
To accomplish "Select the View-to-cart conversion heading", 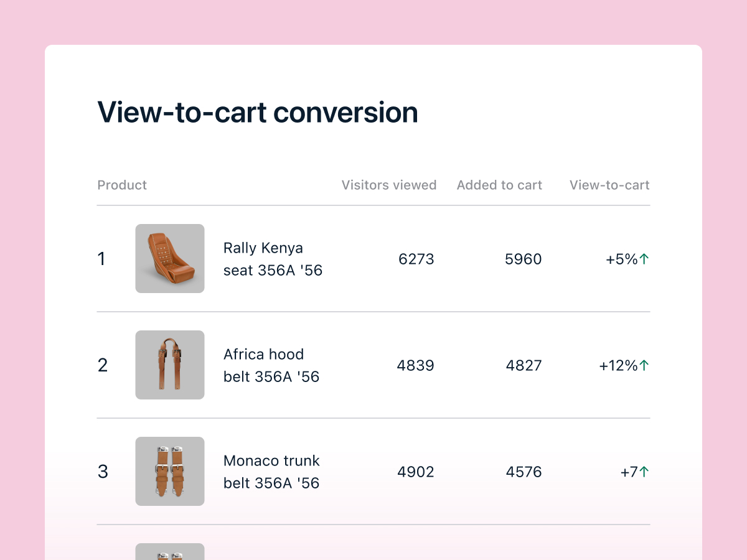I will point(258,113).
